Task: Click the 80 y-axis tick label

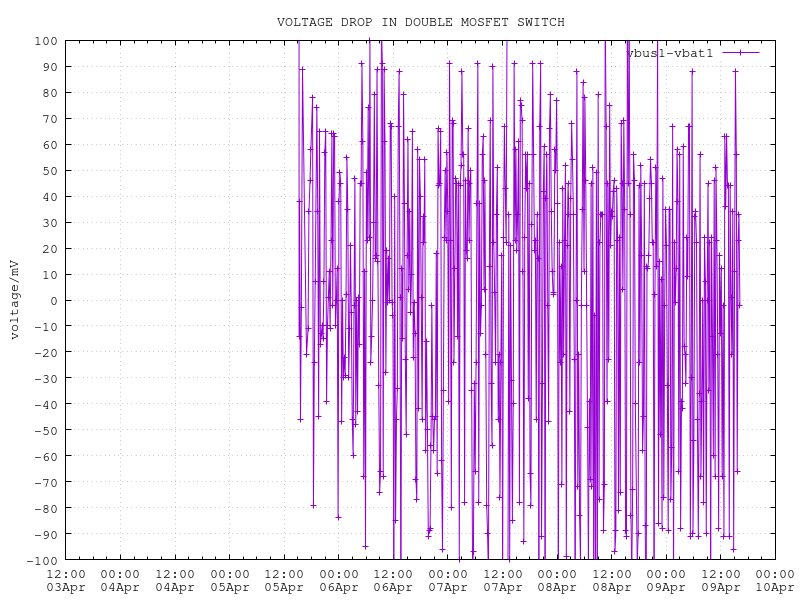Action: pyautogui.click(x=48, y=93)
